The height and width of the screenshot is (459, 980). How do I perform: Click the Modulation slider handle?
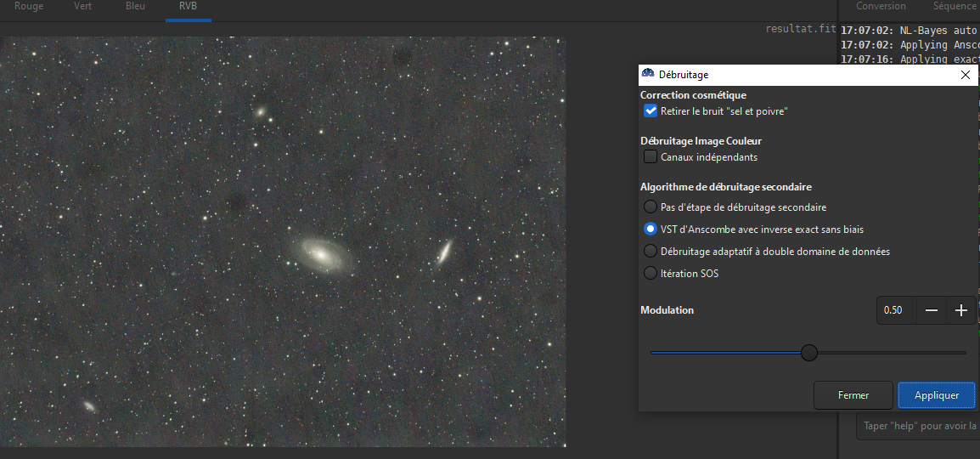tap(809, 353)
